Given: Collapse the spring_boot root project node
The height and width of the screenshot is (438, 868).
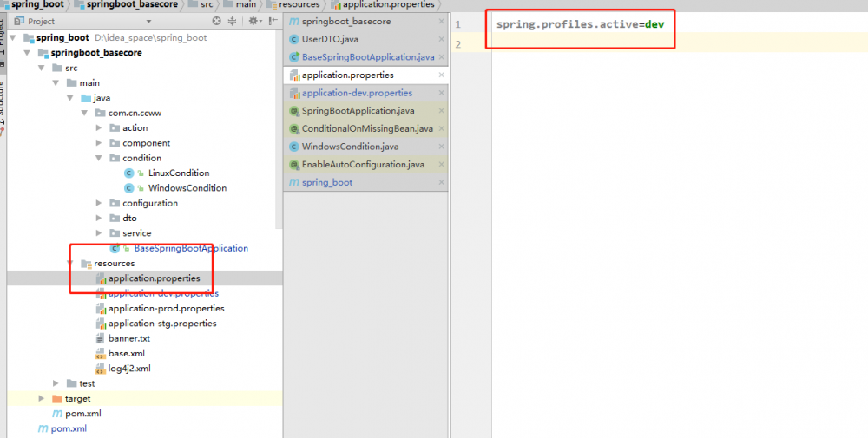Looking at the screenshot, I should pyautogui.click(x=13, y=38).
